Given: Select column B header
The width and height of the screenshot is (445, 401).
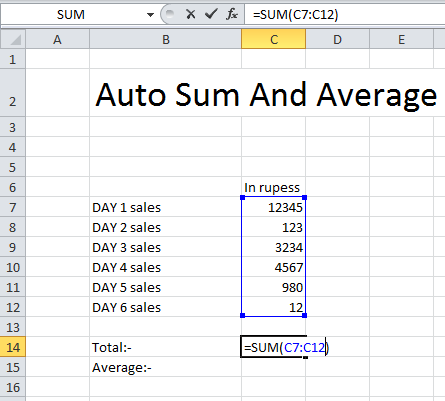Looking at the screenshot, I should pos(166,39).
